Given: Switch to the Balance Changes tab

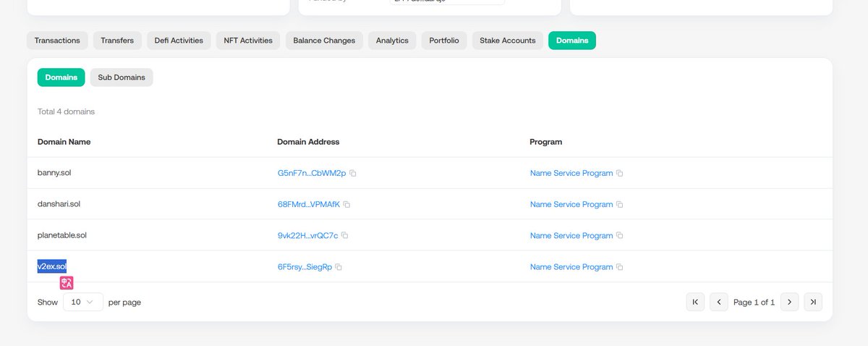Looking at the screenshot, I should 324,41.
